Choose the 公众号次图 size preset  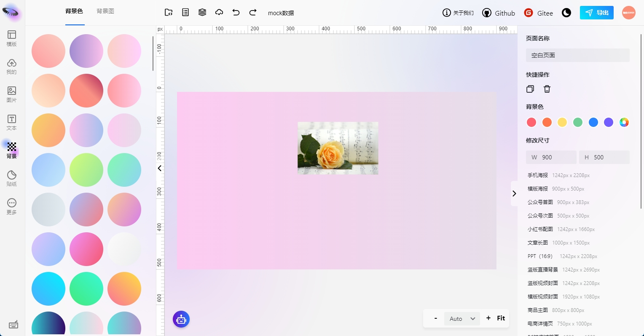click(558, 216)
